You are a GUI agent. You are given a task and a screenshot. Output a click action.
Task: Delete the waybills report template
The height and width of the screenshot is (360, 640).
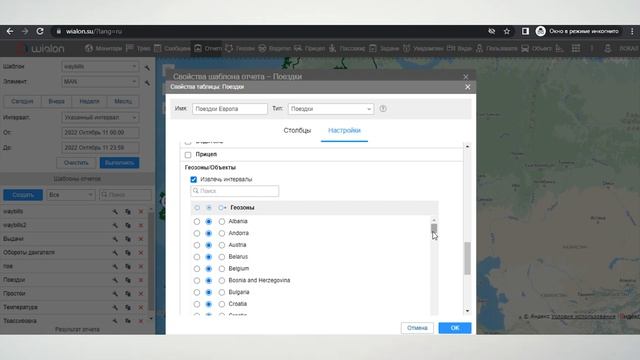pos(141,212)
